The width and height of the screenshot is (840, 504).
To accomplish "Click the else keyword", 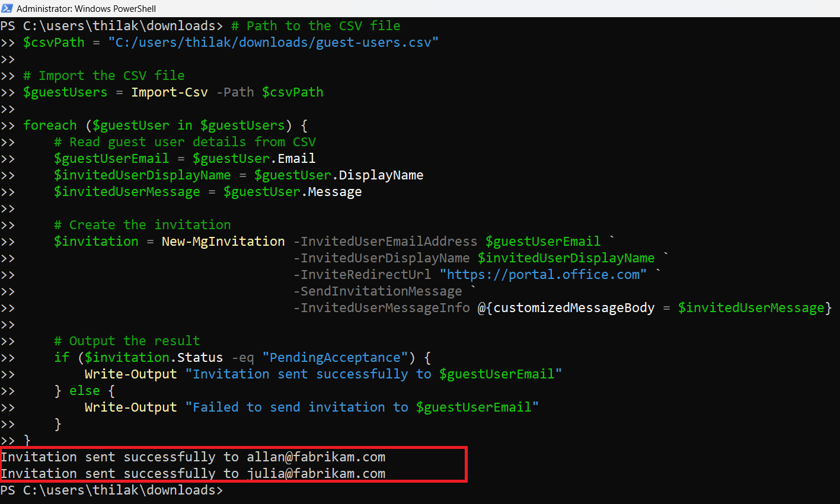I will (x=85, y=391).
